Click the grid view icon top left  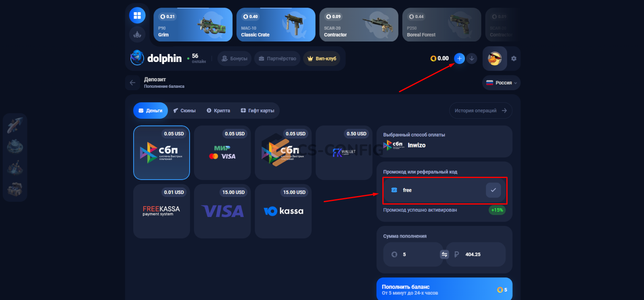(x=137, y=15)
